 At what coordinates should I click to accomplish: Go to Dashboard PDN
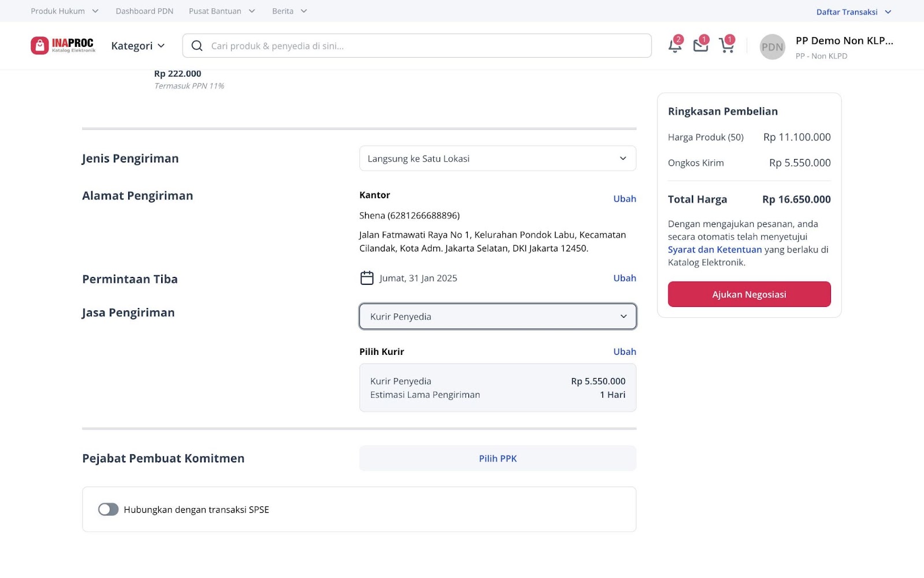pos(144,11)
